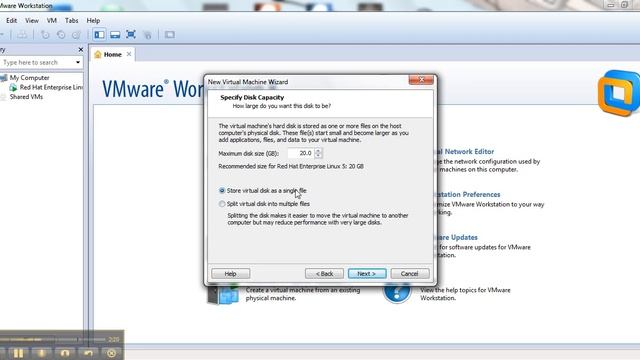Click the Maximum disk size field
This screenshot has height=360, width=640.
300,153
